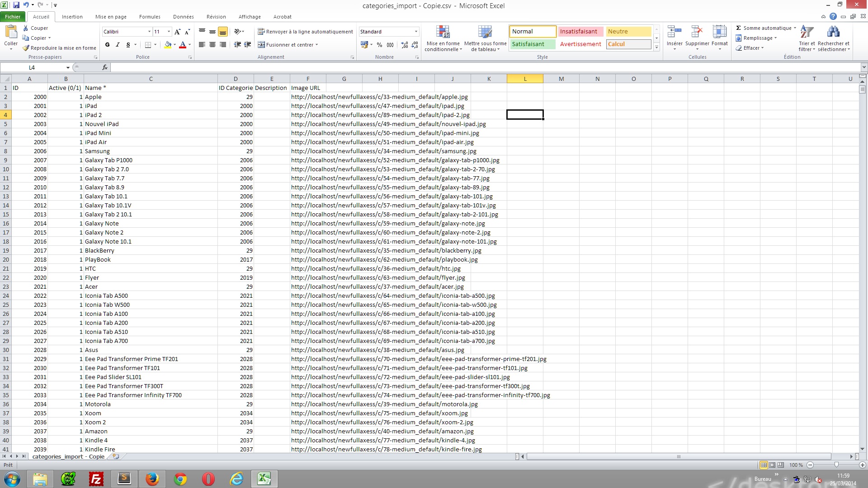The width and height of the screenshot is (868, 488).
Task: Click Mise en forme conditionnelle button
Action: [x=443, y=38]
